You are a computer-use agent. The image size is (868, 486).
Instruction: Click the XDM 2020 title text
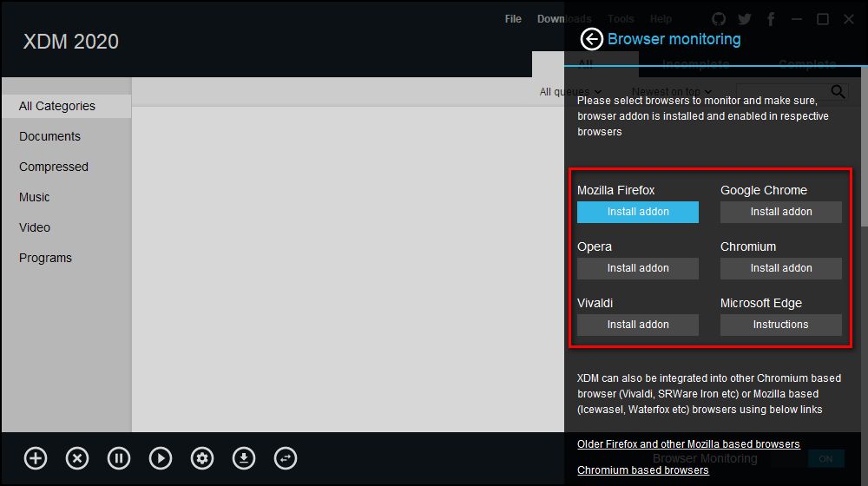point(71,42)
